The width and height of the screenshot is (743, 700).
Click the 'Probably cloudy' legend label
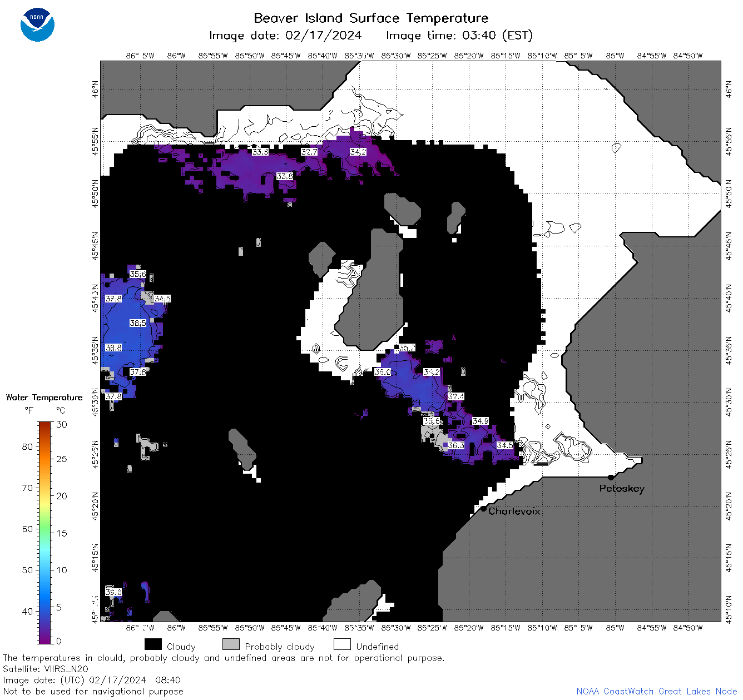coord(280,647)
